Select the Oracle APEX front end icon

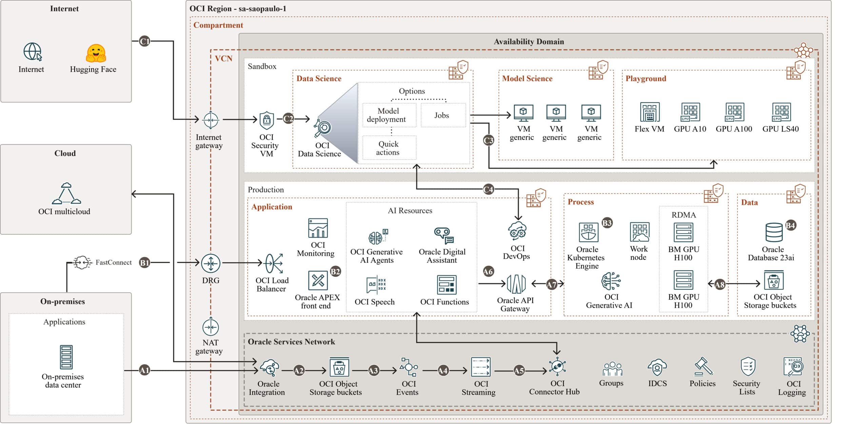(318, 280)
